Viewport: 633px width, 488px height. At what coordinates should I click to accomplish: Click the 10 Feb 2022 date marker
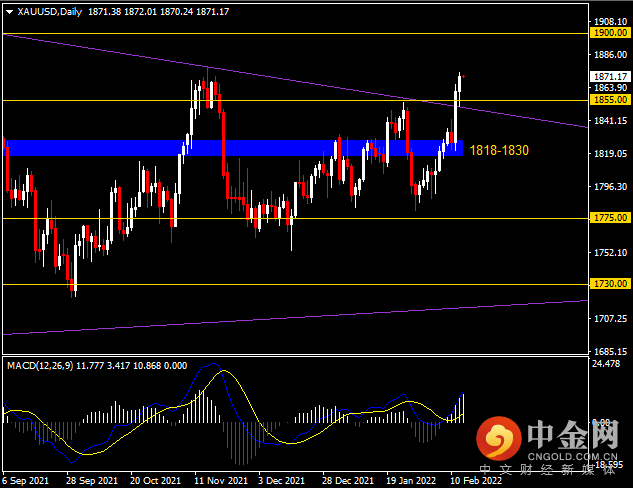476,481
